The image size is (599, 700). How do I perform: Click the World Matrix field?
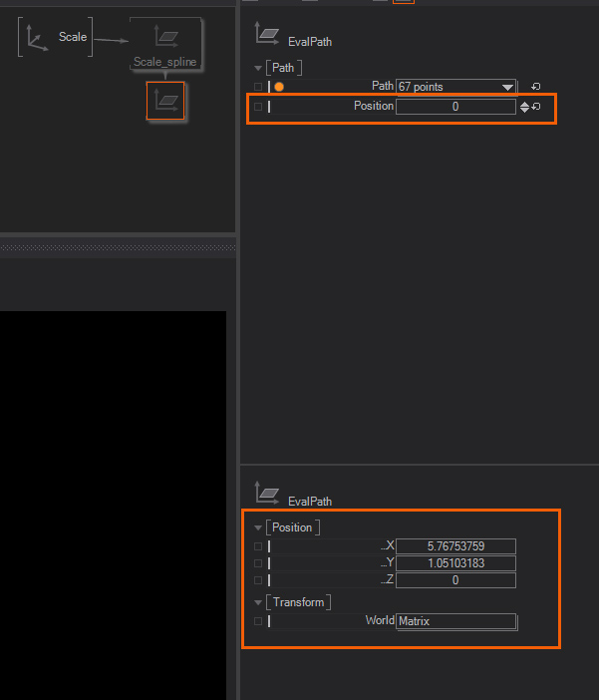tap(455, 621)
